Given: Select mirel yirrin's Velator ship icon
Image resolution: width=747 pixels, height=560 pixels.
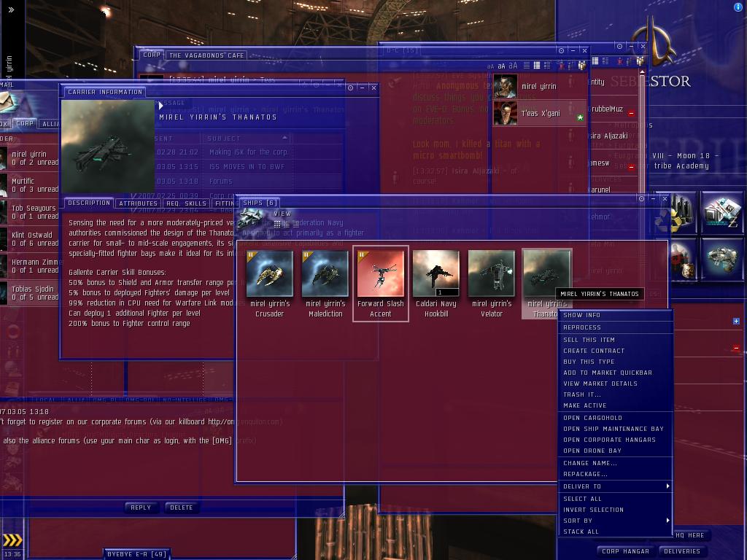Looking at the screenshot, I should point(491,273).
